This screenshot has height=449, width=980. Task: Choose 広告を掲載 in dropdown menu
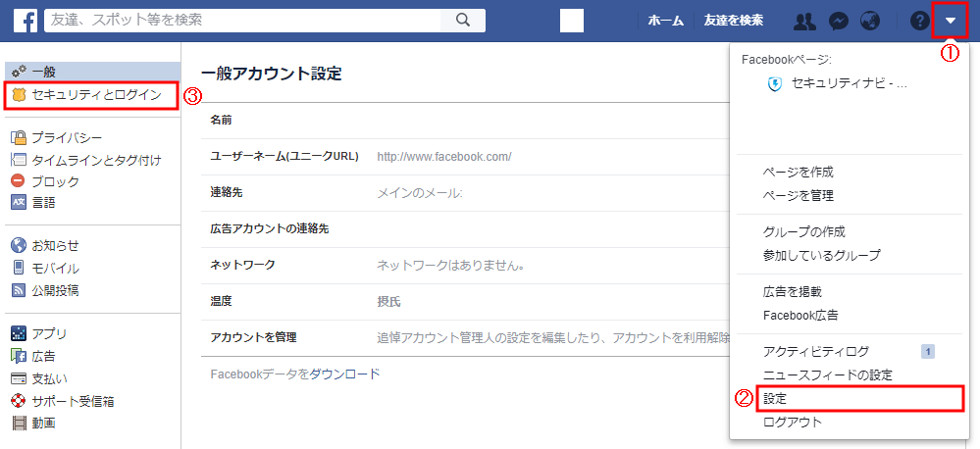[x=793, y=291]
